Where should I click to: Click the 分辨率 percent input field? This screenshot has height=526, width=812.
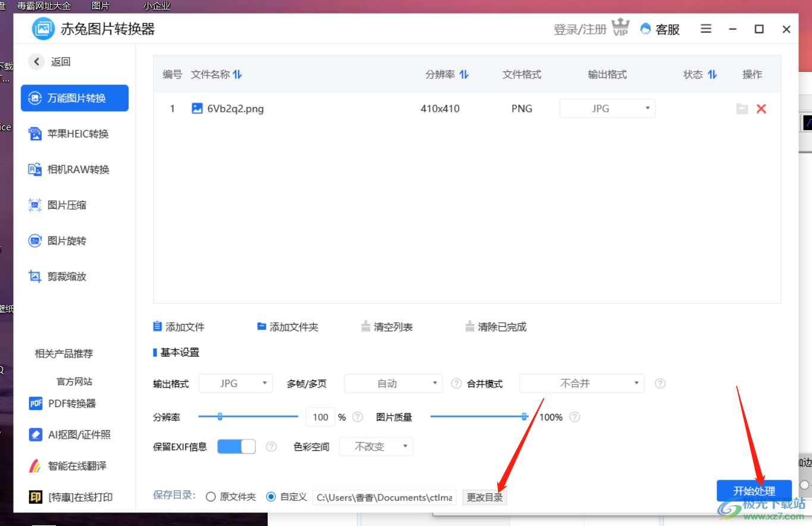point(321,417)
